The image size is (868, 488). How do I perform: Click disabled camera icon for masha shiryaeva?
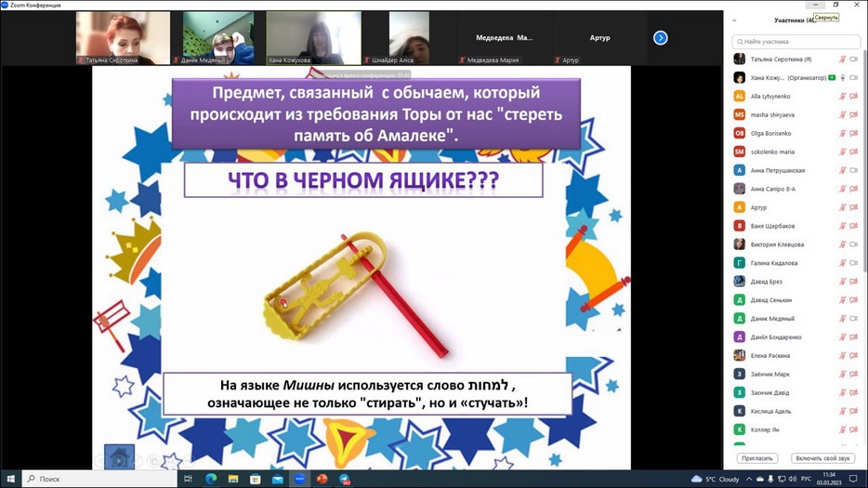click(853, 114)
